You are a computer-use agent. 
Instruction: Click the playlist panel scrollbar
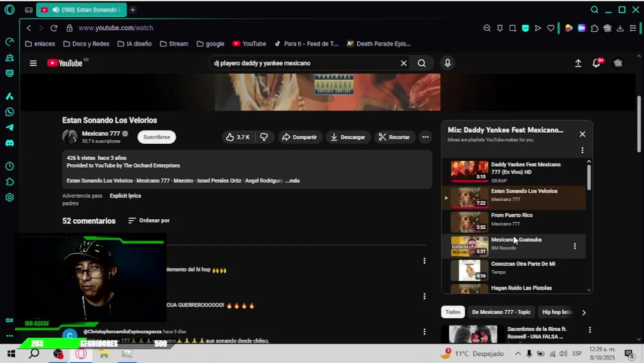tap(589, 176)
